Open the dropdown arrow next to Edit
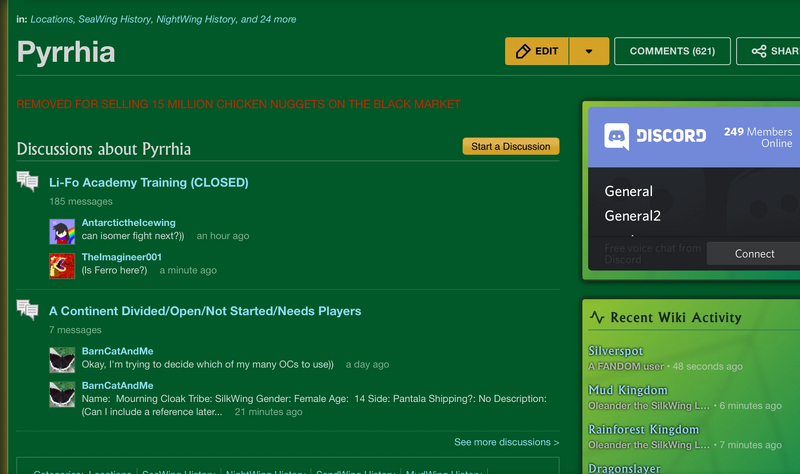800x474 pixels. coord(589,51)
